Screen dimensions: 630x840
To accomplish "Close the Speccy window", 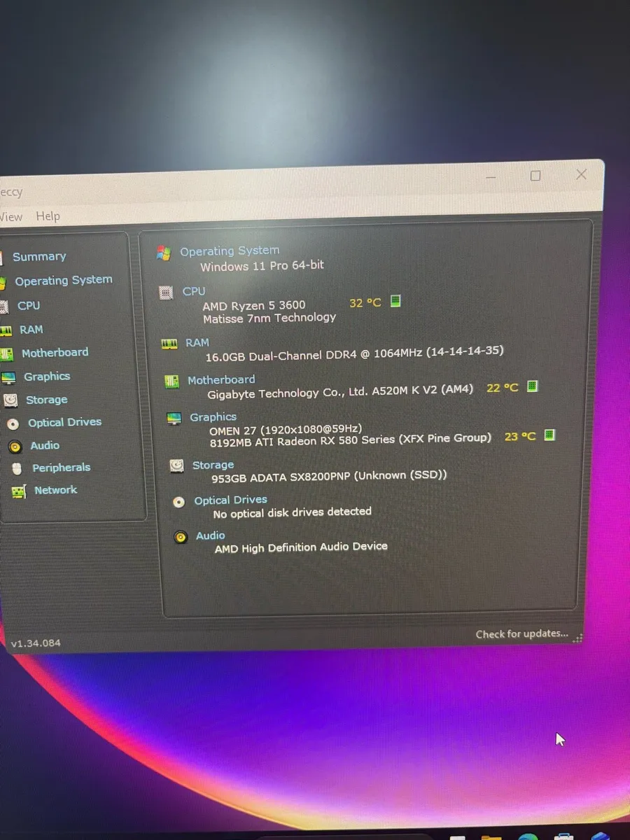I will pyautogui.click(x=581, y=175).
